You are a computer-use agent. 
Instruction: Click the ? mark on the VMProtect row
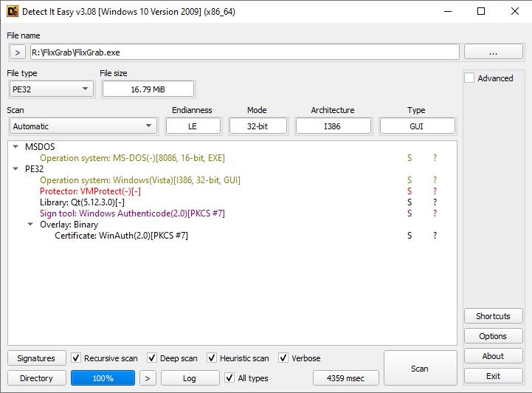[x=435, y=191]
